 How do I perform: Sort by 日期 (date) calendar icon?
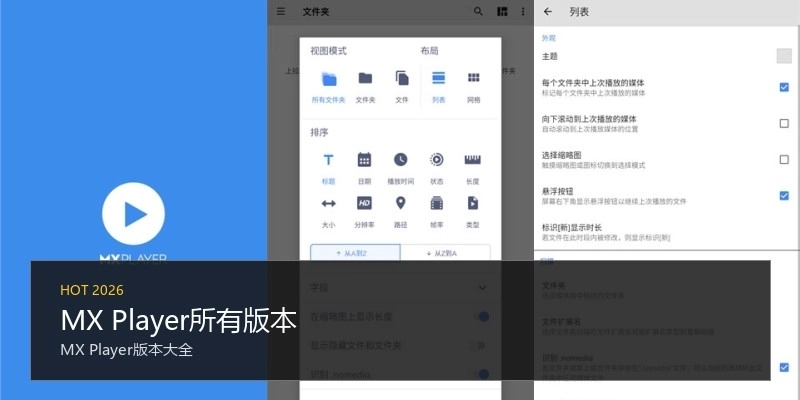click(x=364, y=165)
